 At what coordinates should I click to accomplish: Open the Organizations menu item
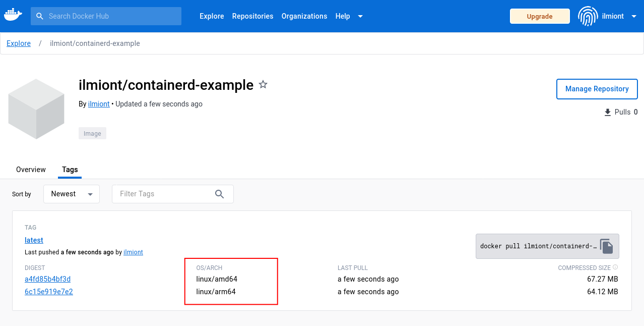tap(304, 16)
